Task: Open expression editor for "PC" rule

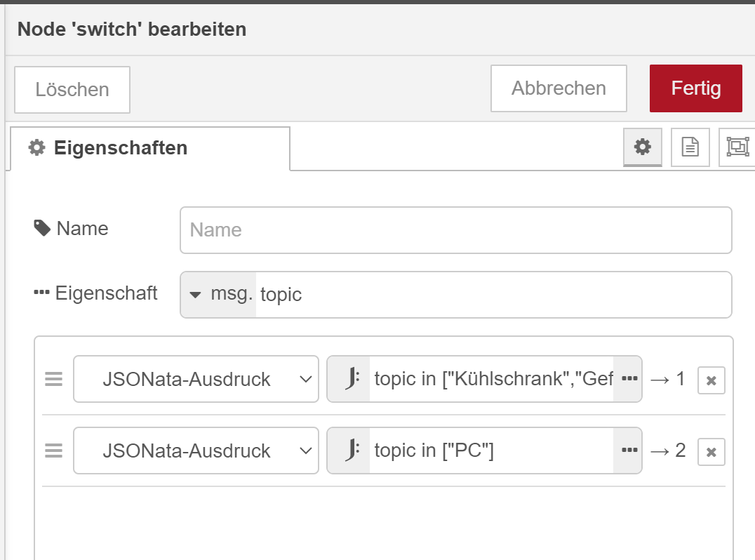Action: [629, 451]
